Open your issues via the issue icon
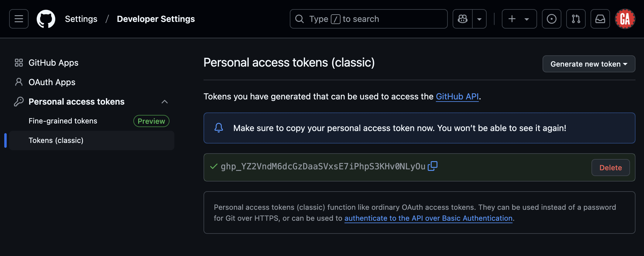 [551, 19]
